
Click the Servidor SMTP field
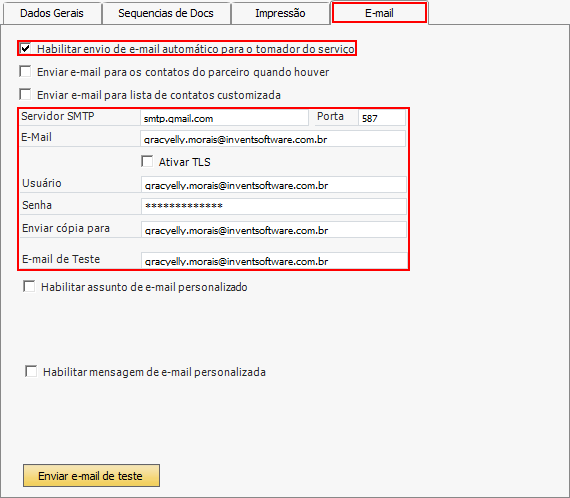tap(224, 118)
